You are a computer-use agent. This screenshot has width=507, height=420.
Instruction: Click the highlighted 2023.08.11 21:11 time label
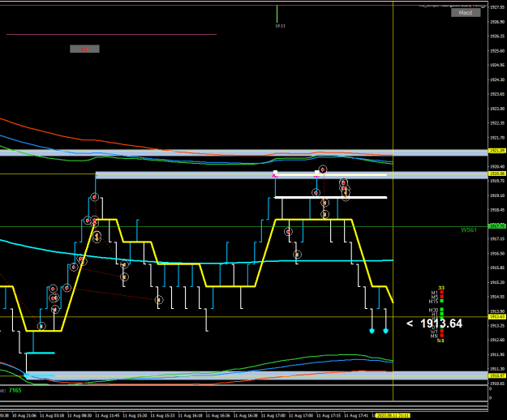[393, 415]
